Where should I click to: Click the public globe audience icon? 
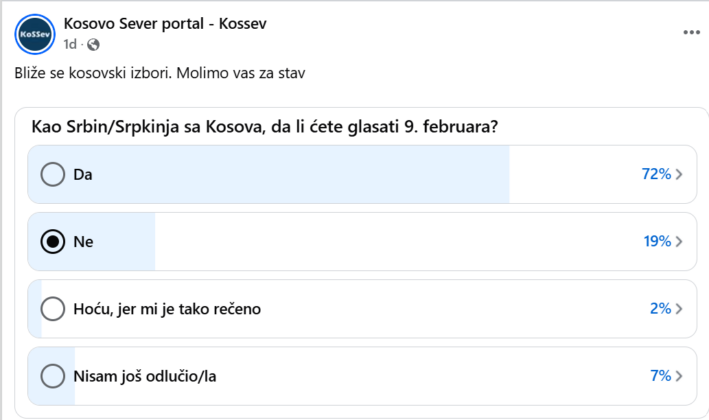tap(93, 44)
